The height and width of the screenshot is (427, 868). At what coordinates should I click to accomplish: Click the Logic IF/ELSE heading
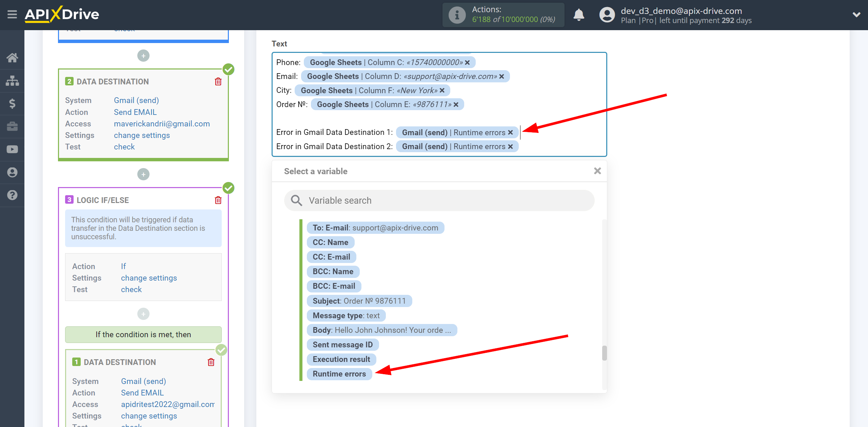[103, 200]
